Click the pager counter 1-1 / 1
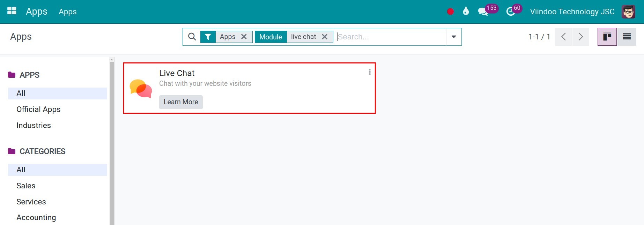Image resolution: width=644 pixels, height=225 pixels. point(539,37)
